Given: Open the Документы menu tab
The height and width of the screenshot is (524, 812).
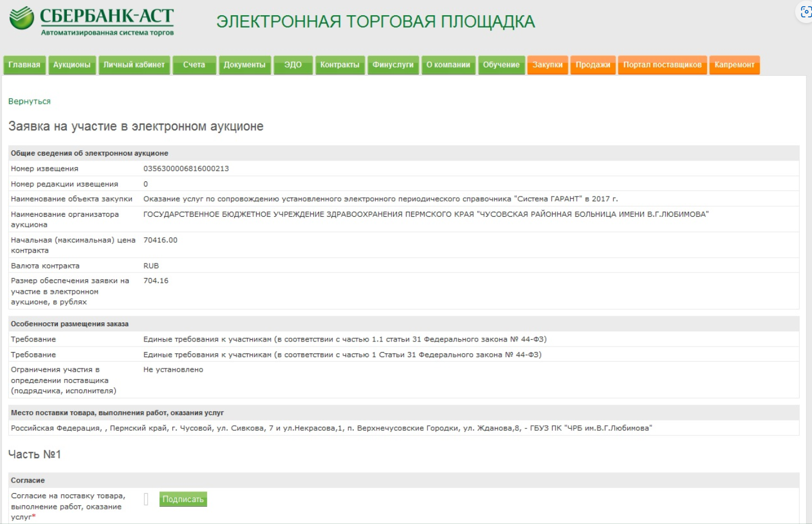Looking at the screenshot, I should pyautogui.click(x=244, y=65).
